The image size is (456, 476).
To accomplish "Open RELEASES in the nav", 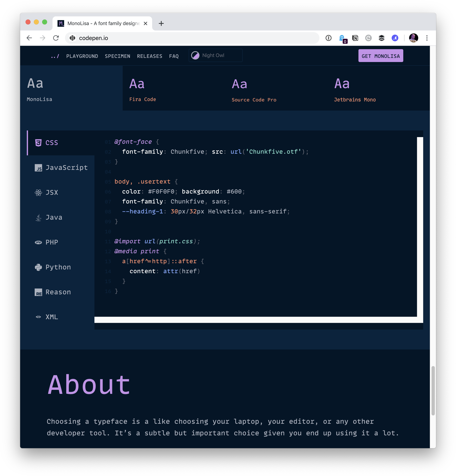I will pyautogui.click(x=149, y=56).
